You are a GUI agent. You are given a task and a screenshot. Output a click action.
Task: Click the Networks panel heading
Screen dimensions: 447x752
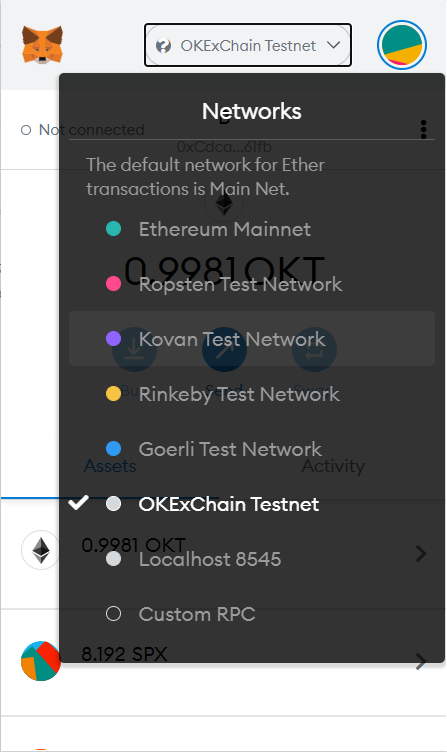click(252, 111)
